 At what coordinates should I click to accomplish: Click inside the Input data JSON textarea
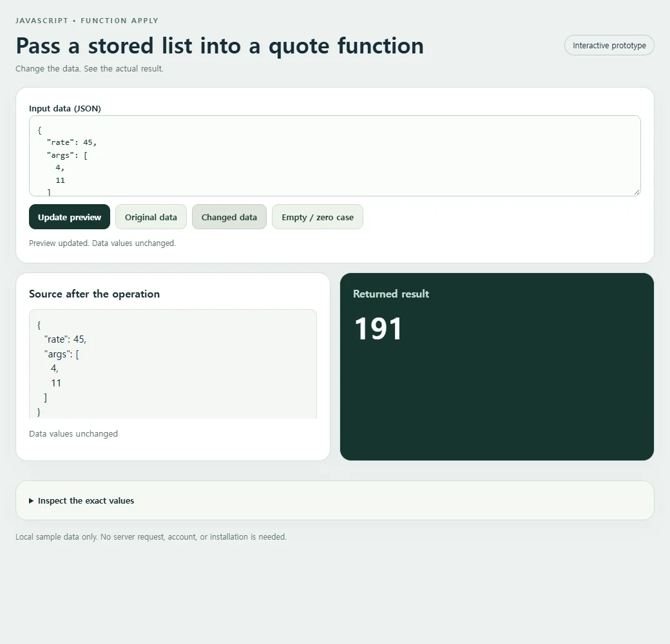click(334, 156)
